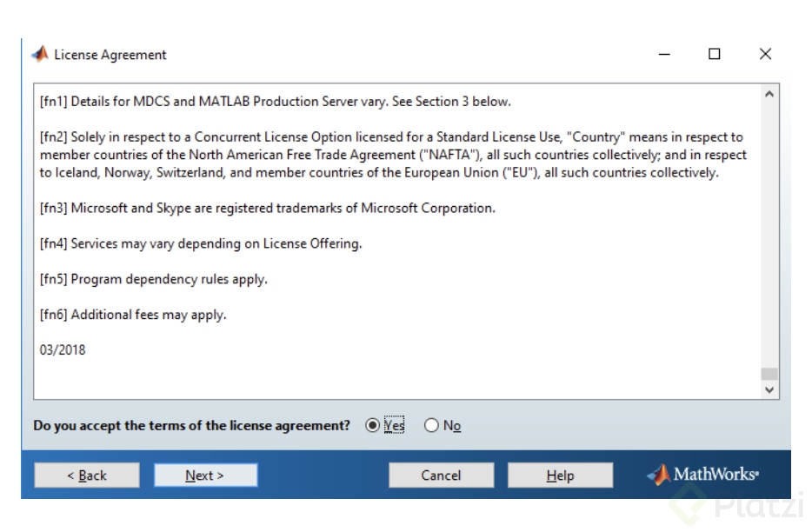This screenshot has width=812, height=532.
Task: Click the scroll up arrow of license text
Action: click(x=769, y=94)
